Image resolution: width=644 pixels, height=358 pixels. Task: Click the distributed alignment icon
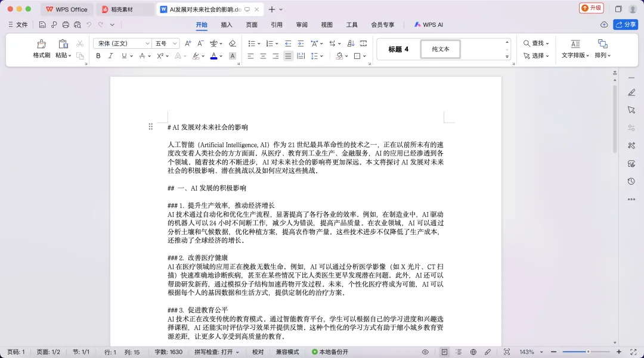[x=301, y=56]
